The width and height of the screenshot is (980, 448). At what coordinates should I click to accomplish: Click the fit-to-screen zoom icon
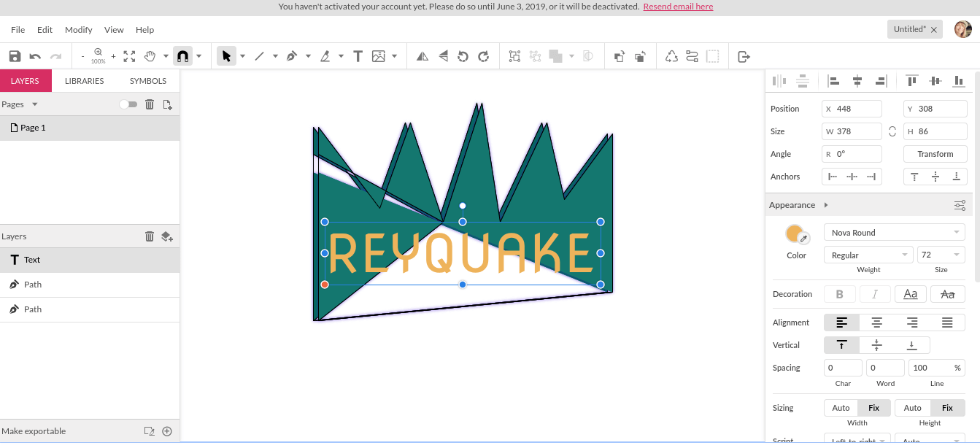tap(129, 56)
